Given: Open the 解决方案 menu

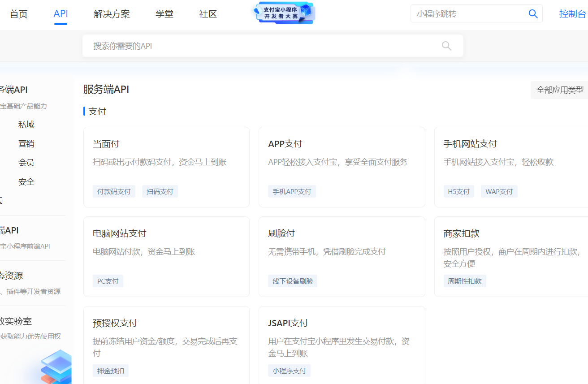Looking at the screenshot, I should (x=112, y=14).
